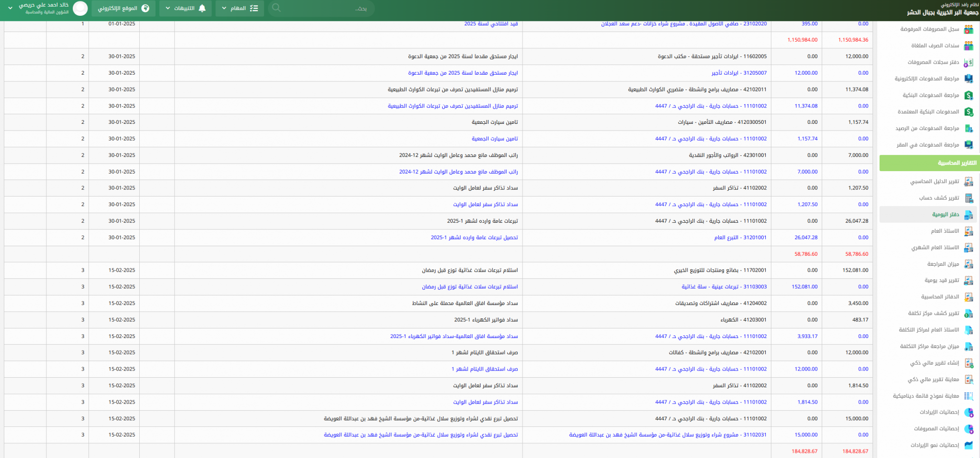Screen dimensions: 980x458
Task: Select cell 4120300501 - مصاريف التأمين - سيارات
Action: [x=722, y=122]
